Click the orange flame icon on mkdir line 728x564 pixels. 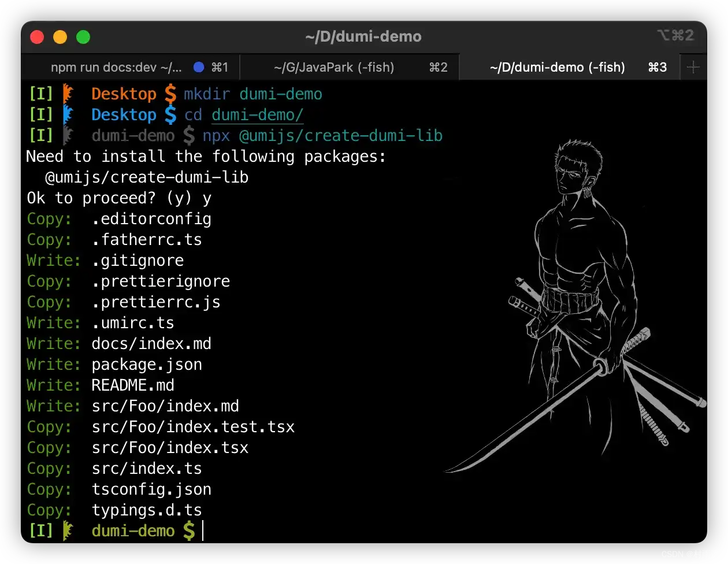pyautogui.click(x=69, y=94)
